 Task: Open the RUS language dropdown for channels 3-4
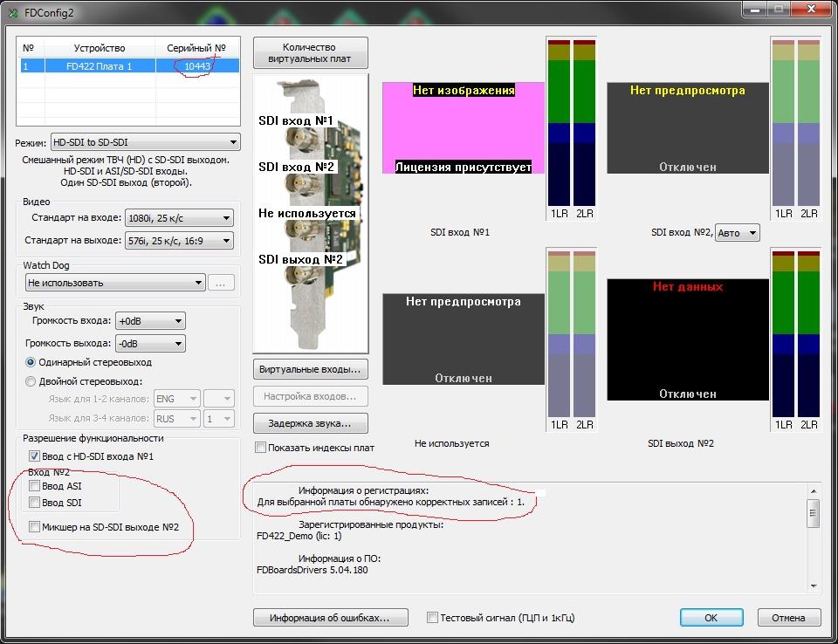coord(177,419)
